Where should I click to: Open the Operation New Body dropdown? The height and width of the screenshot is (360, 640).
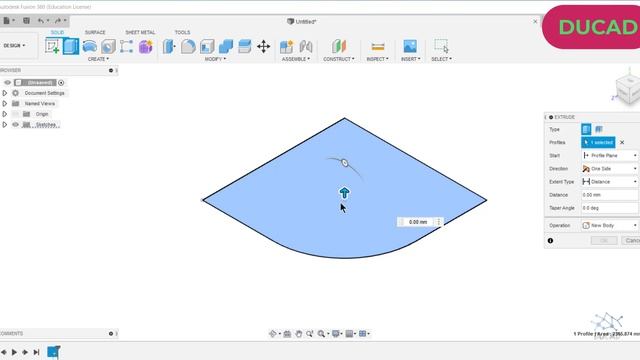coord(610,225)
